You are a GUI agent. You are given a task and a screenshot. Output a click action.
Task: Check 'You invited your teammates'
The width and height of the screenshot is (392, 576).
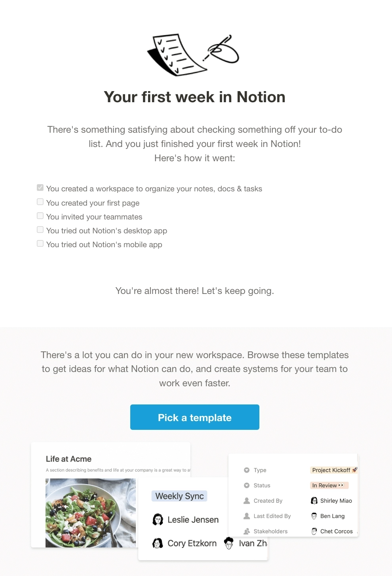pyautogui.click(x=40, y=216)
